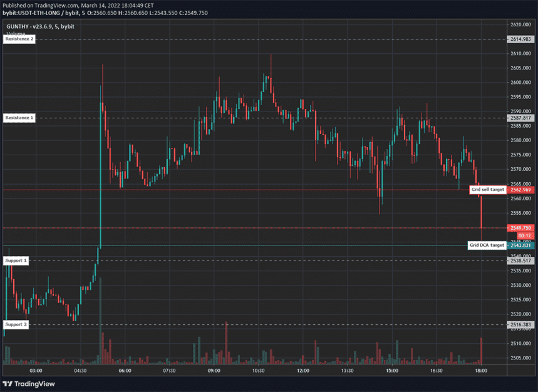Click the 2587.817 price axis tag
538x392 pixels.
tap(521, 118)
